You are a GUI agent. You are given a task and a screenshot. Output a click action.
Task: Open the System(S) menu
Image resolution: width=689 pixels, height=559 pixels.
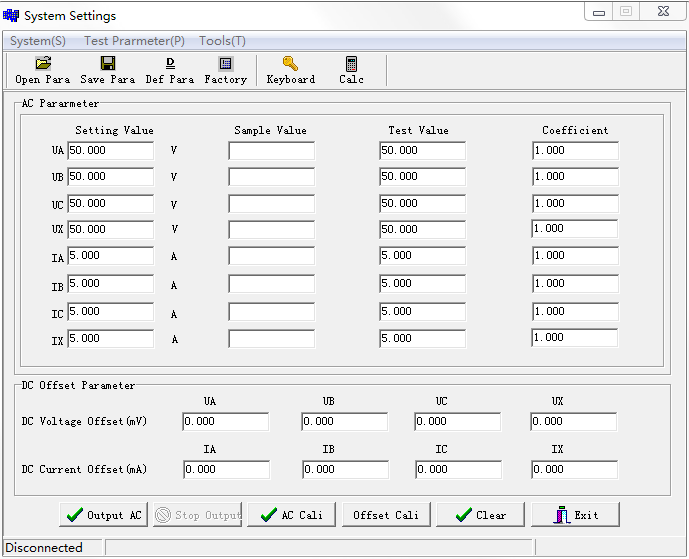(38, 41)
